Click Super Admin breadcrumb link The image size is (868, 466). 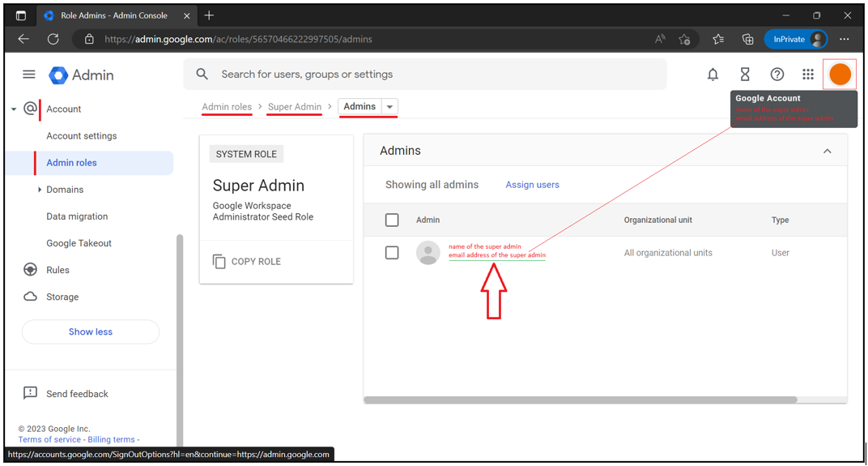coord(295,106)
